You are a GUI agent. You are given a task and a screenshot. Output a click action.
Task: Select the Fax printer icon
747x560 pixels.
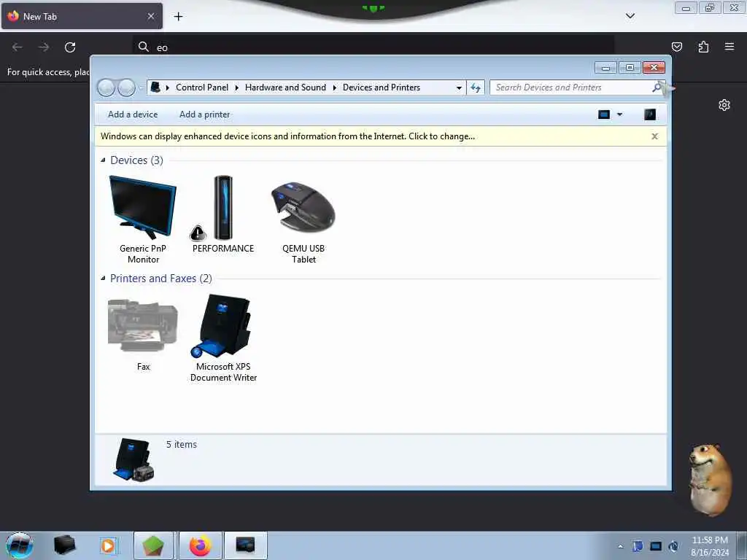[x=142, y=326]
